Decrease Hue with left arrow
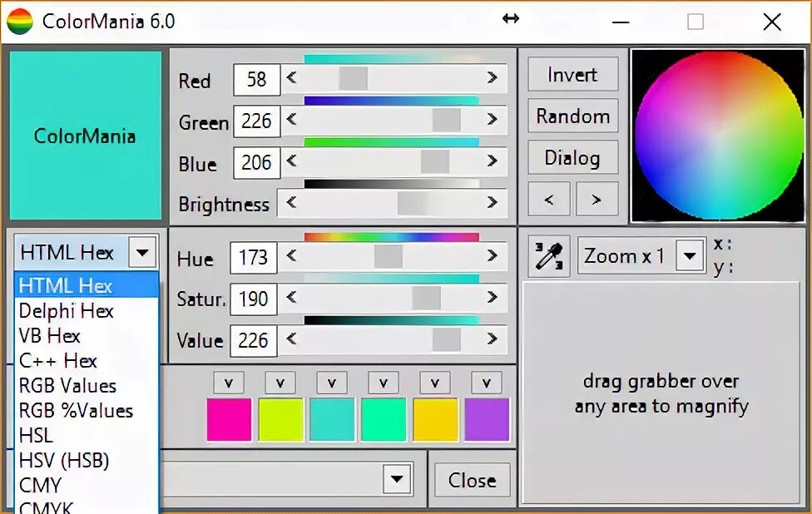This screenshot has width=812, height=514. [x=291, y=255]
